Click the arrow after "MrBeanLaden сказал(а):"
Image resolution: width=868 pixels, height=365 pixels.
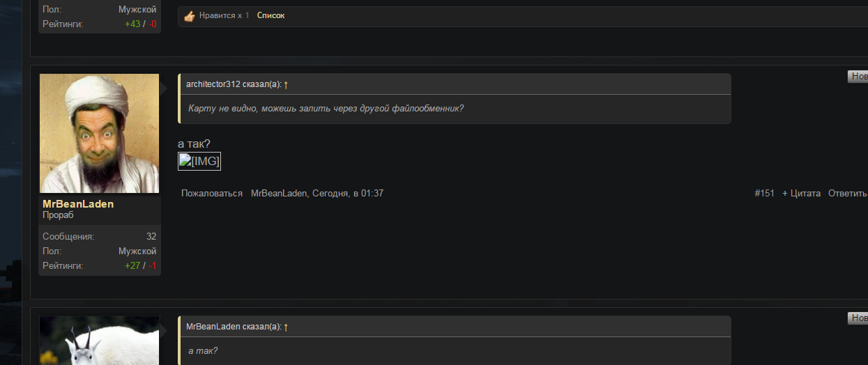point(286,327)
